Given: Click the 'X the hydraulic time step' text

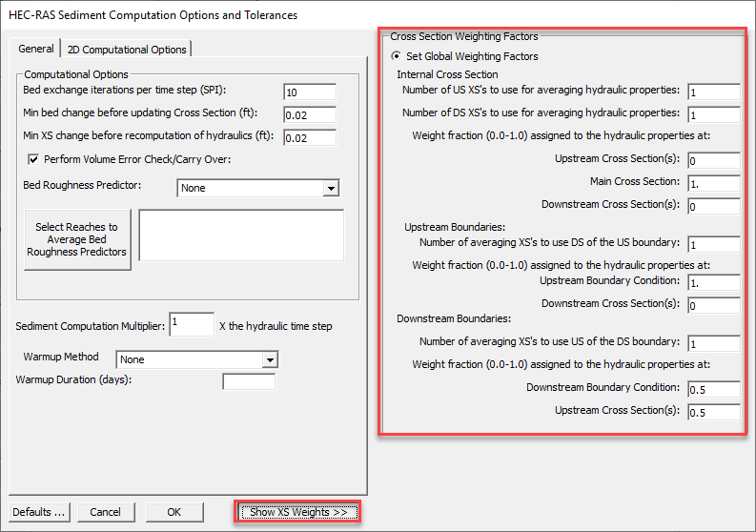Looking at the screenshot, I should click(x=276, y=326).
